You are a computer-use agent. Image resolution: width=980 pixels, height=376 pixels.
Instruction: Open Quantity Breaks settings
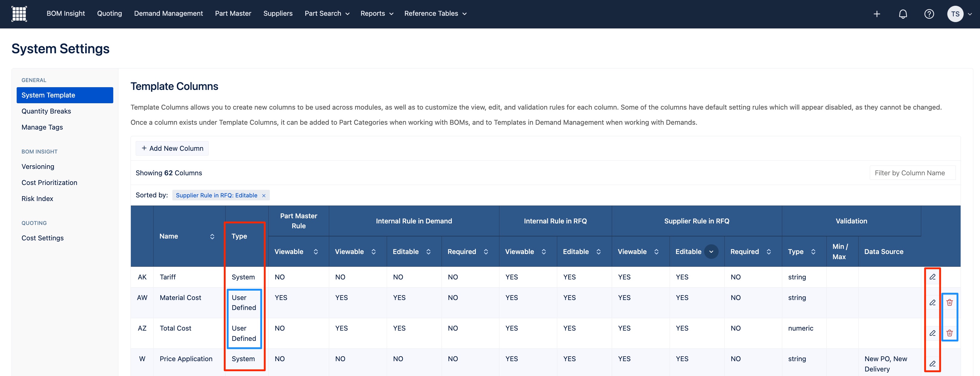46,111
